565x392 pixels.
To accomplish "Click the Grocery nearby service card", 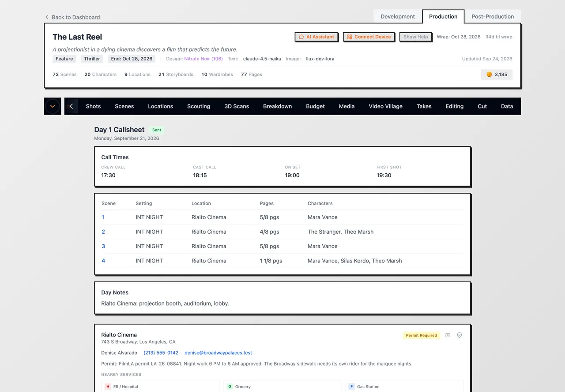I will (282, 386).
